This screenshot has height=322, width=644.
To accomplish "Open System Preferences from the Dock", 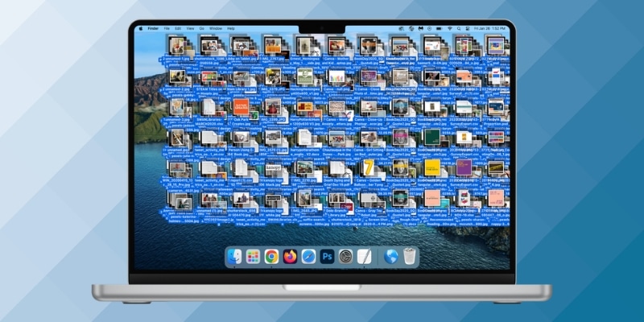I will coord(345,257).
